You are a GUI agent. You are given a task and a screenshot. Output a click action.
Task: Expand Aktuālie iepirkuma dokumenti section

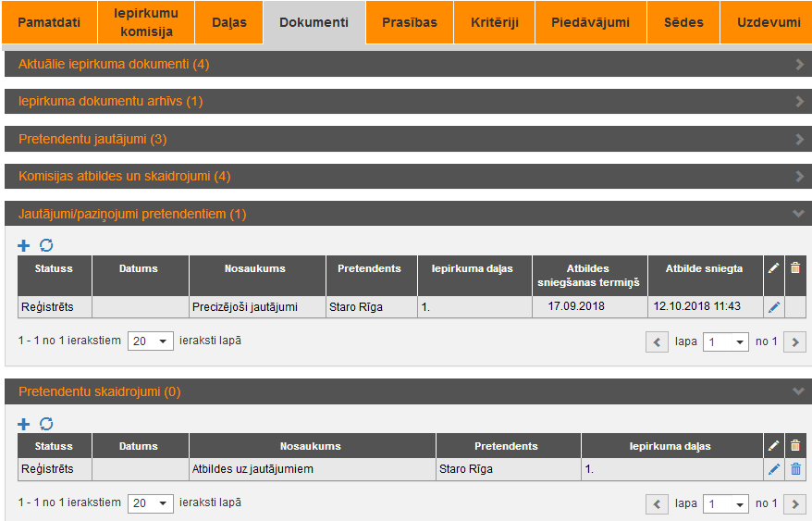(407, 64)
